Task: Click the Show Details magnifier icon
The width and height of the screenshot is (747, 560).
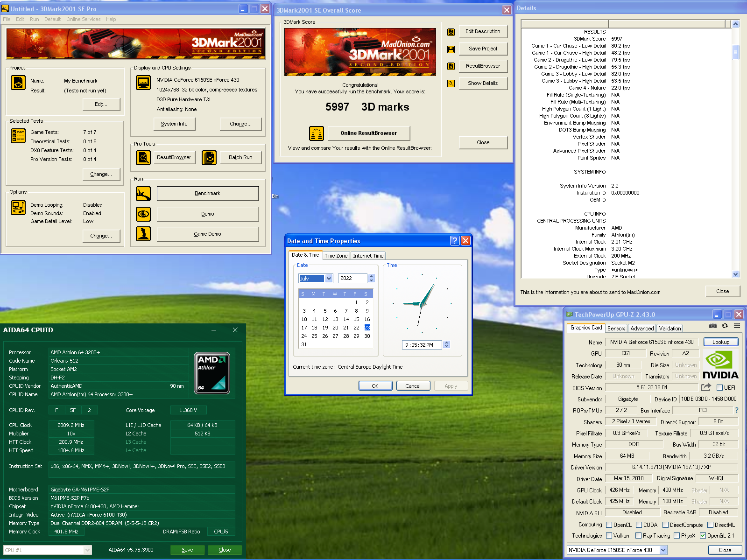Action: [451, 84]
